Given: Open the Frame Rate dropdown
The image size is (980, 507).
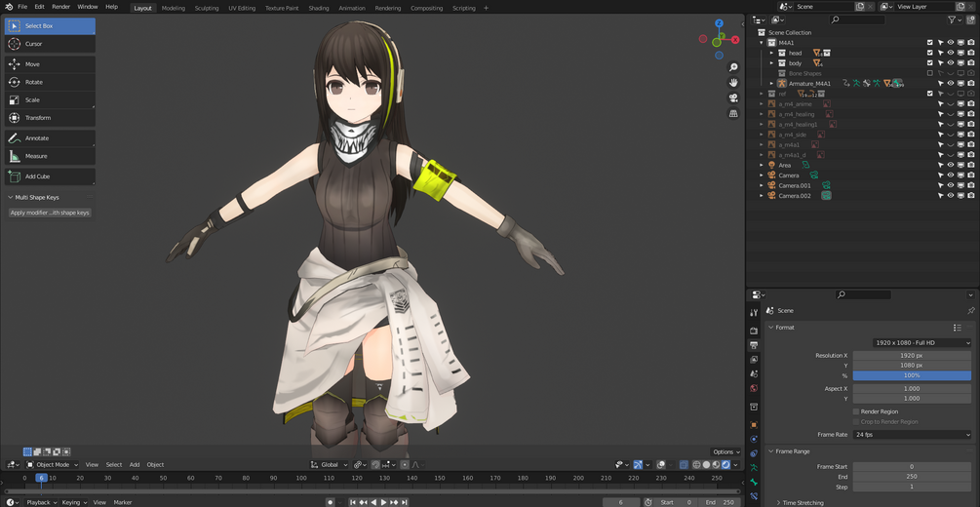Looking at the screenshot, I should (x=912, y=435).
